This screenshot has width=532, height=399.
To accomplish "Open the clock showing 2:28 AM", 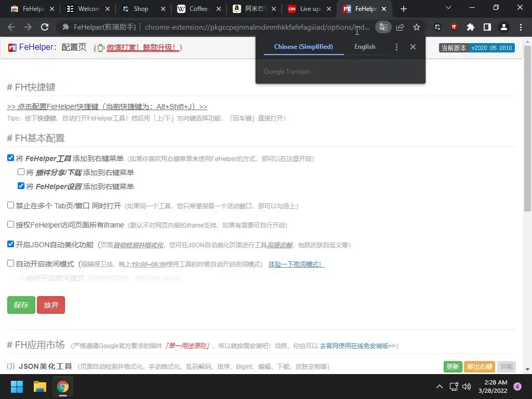I will point(493,387).
